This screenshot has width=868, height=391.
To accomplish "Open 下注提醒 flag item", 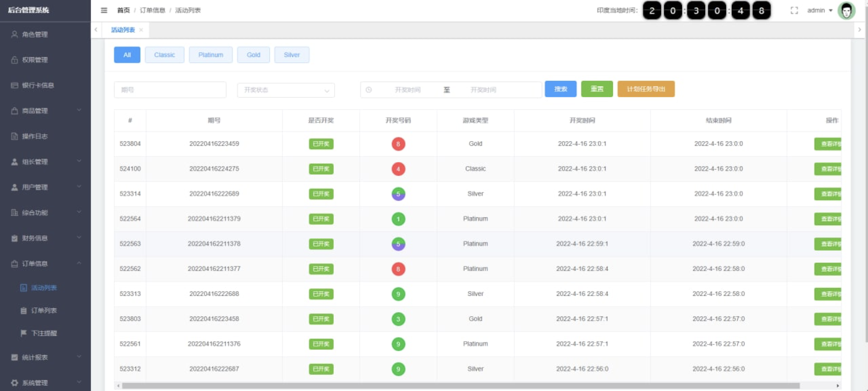I will [44, 333].
